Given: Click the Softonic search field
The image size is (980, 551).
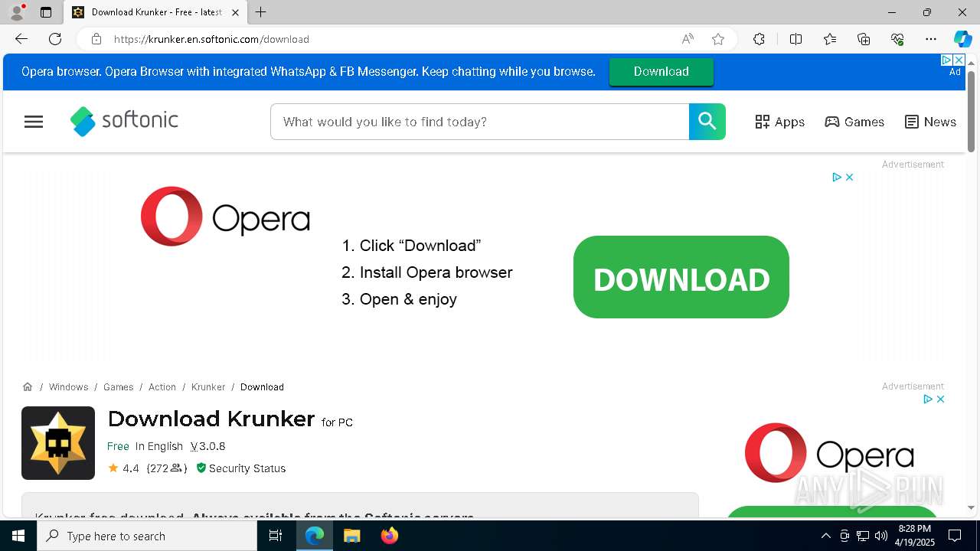Looking at the screenshot, I should click(480, 122).
